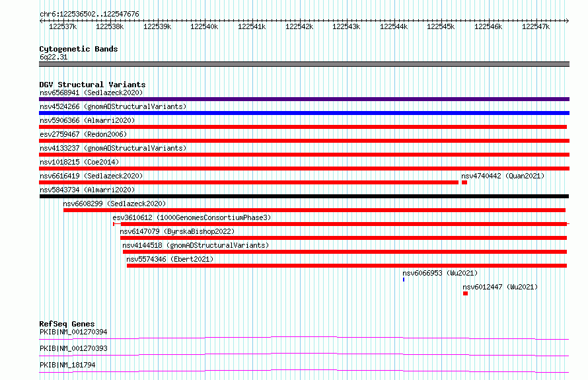Viewport: 588px width, 380px height.
Task: Click the DGV Structural Variants track title
Action: pyautogui.click(x=92, y=85)
